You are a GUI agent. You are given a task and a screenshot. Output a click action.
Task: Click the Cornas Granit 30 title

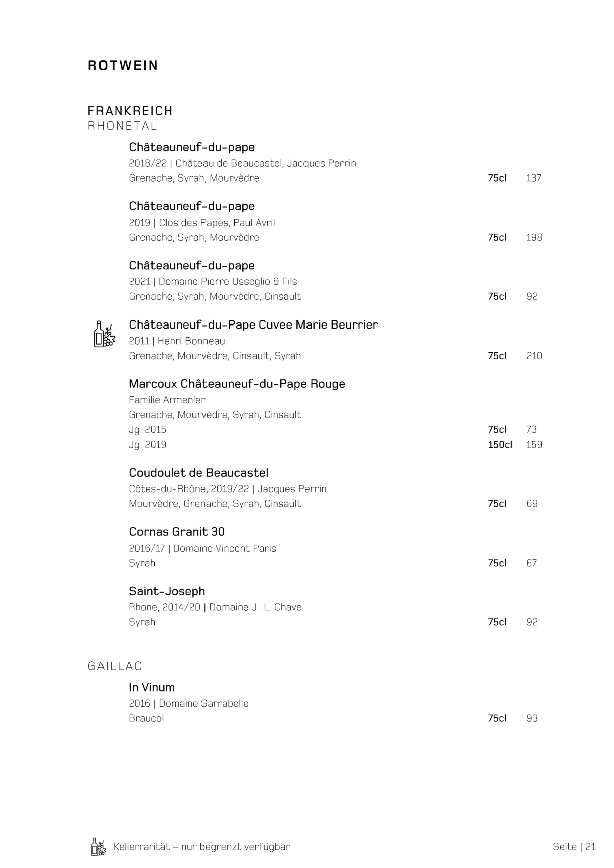click(x=176, y=532)
